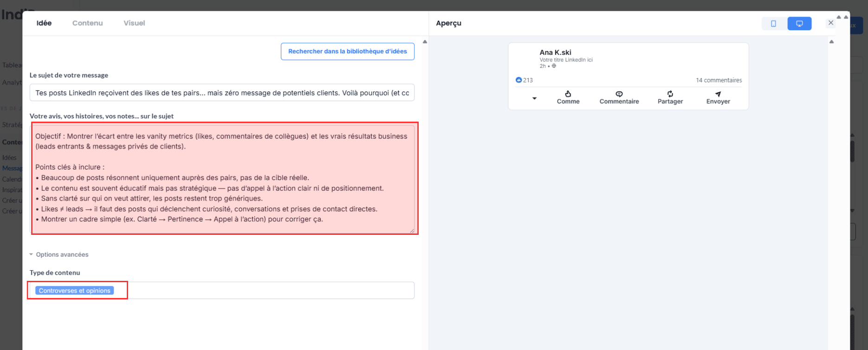Click the message subject input field

coord(222,93)
